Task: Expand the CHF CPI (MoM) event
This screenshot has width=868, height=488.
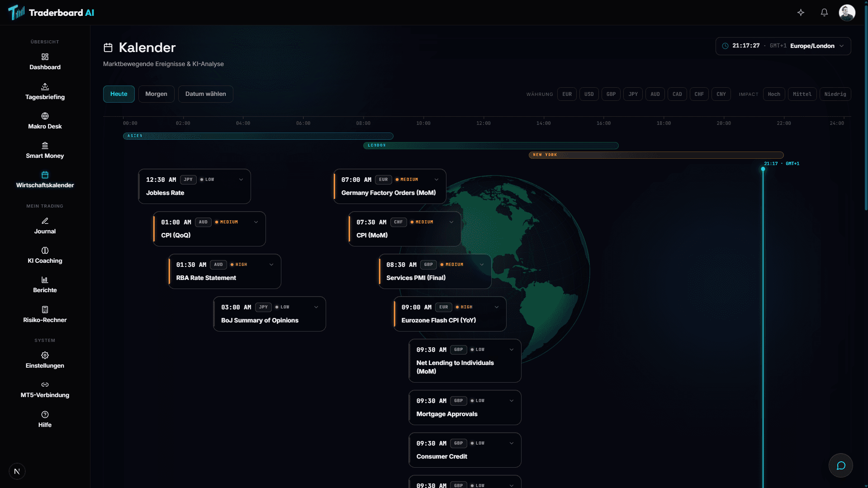Action: [x=451, y=222]
